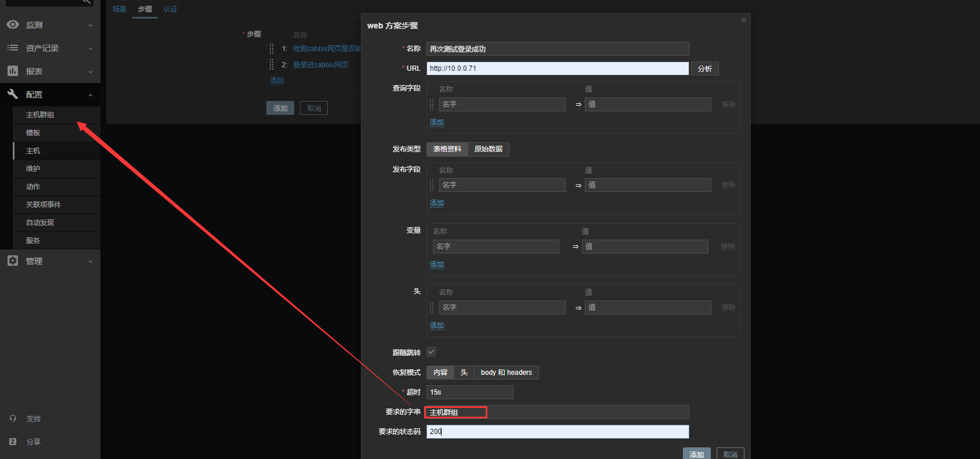Click 移除 in 变量 row
This screenshot has width=980, height=459.
point(728,247)
